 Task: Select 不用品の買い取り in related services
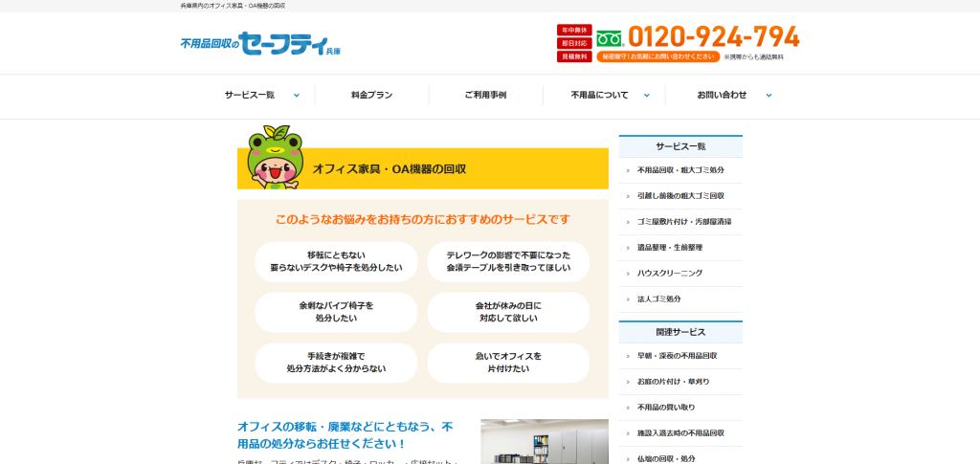tap(666, 408)
